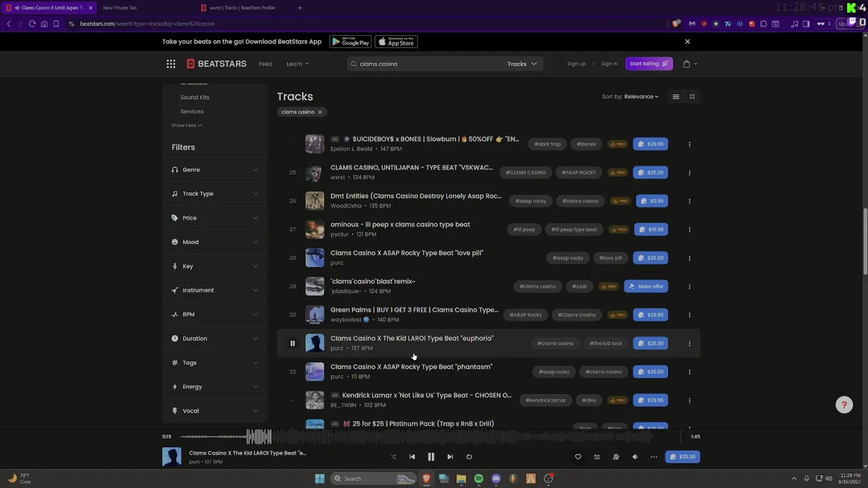Open the play queue icon

coord(597,457)
